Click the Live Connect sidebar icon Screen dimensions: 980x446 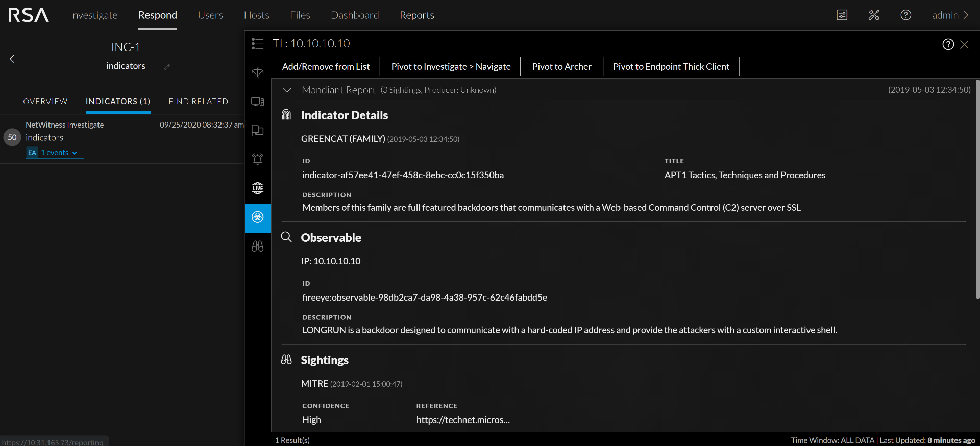point(257,188)
